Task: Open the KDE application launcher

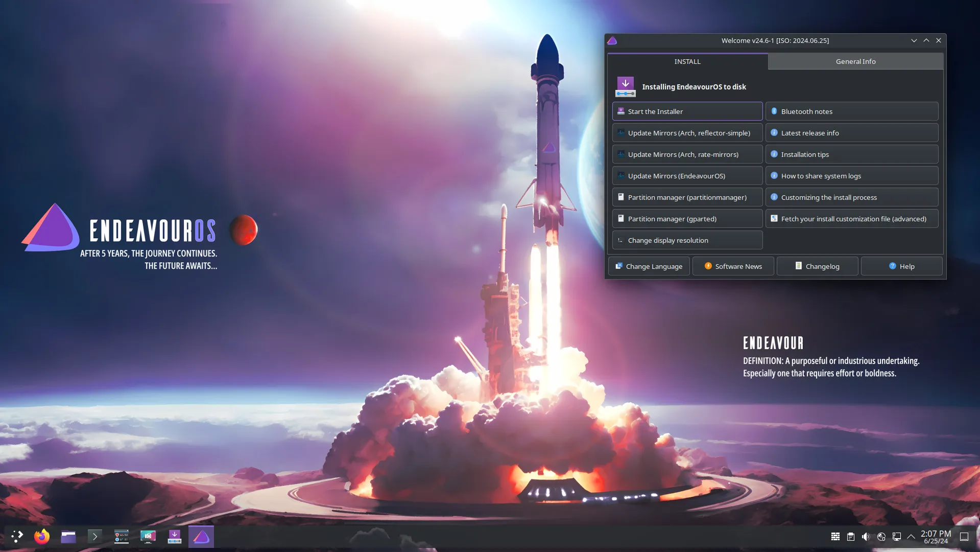Action: coord(17,537)
